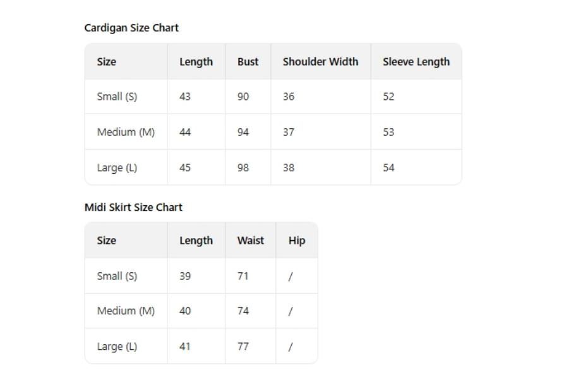Screen dimensions: 588x379
Task: Click Large (L) in the Cardigan chart
Action: [x=117, y=168]
